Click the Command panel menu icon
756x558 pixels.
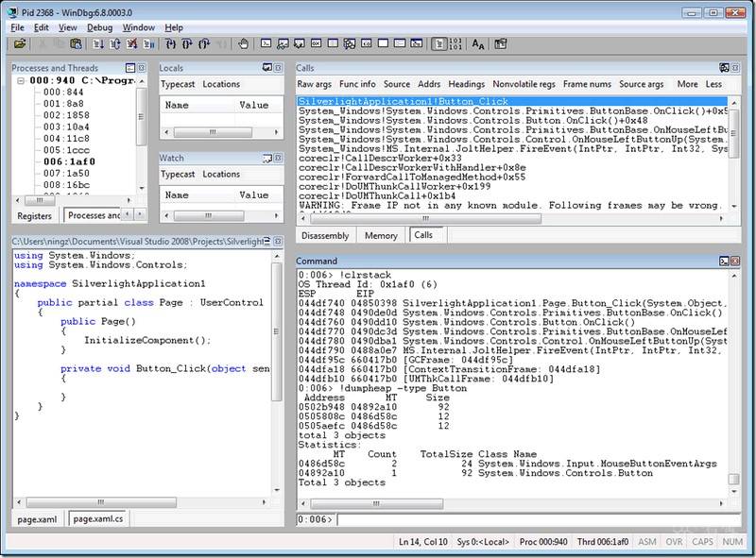[x=724, y=261]
